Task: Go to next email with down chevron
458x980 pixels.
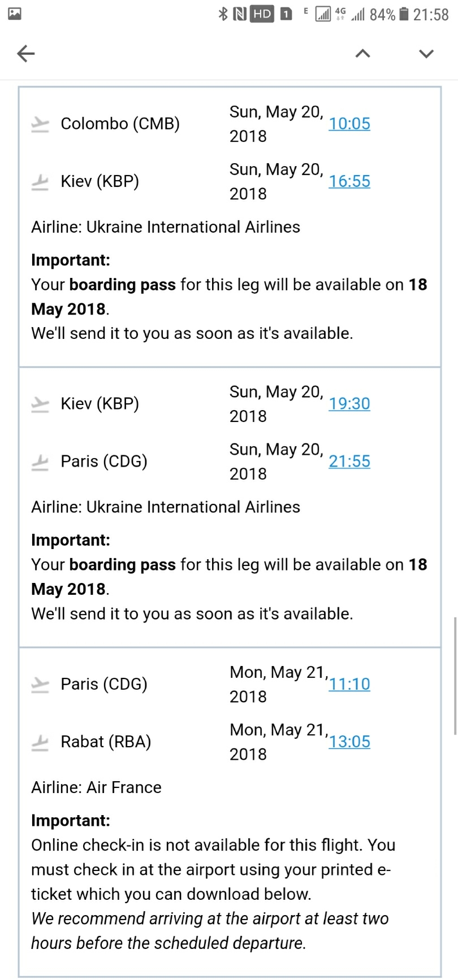Action: [426, 54]
